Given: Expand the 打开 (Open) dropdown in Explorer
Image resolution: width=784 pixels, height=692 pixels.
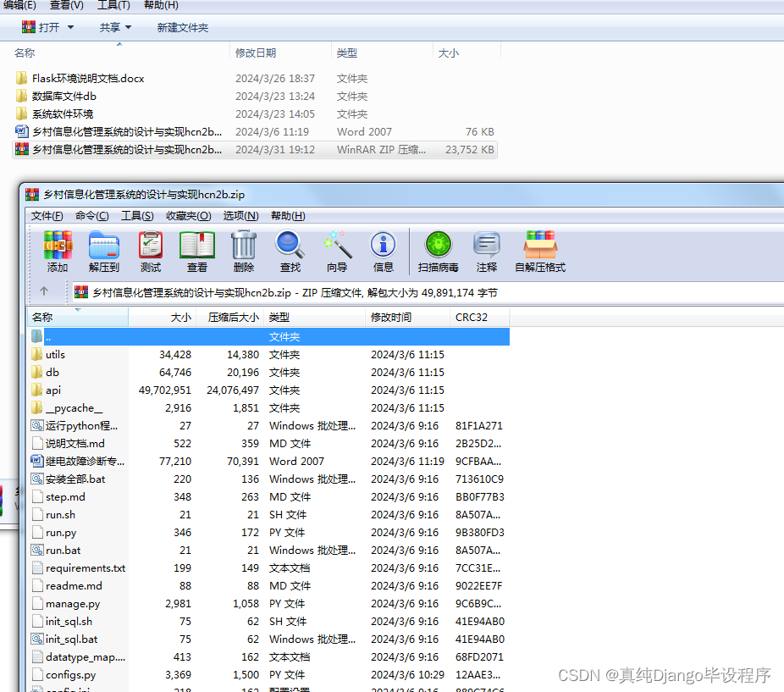Looking at the screenshot, I should point(63,26).
